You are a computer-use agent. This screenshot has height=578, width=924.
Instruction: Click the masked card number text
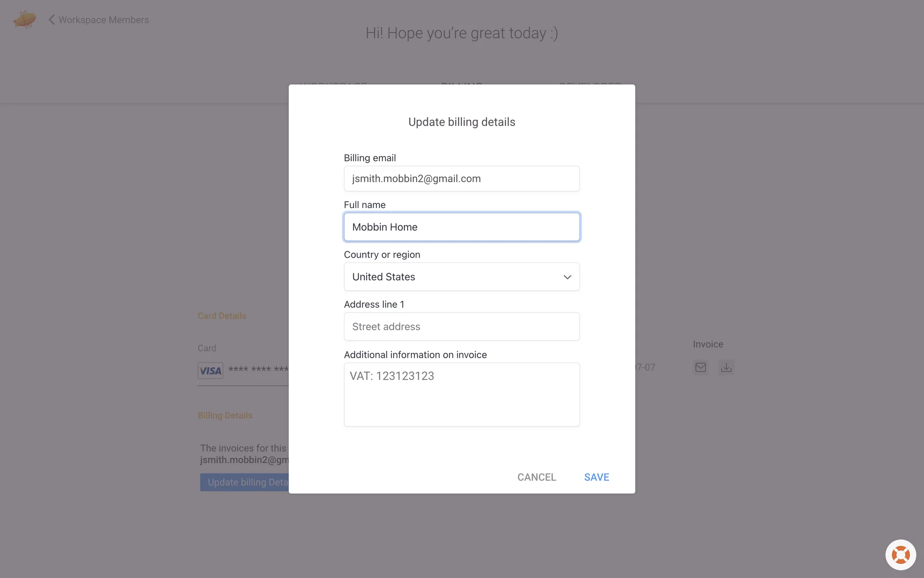(x=258, y=369)
